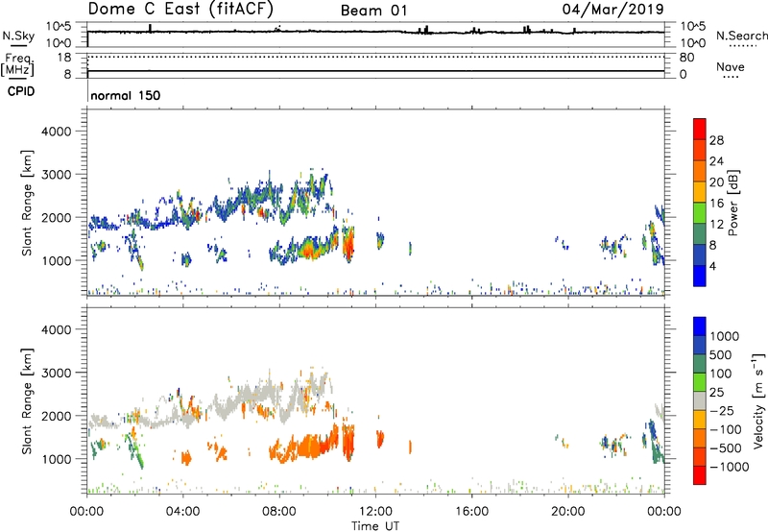The image size is (768, 532).
Task: Click the '-100' label on the velocity colorbar
Action: (x=725, y=429)
